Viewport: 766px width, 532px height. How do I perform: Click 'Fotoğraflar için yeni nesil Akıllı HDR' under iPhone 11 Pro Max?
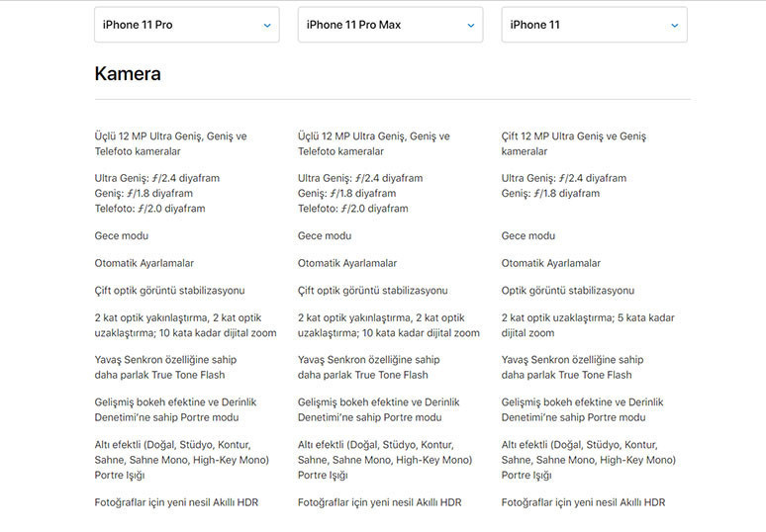click(x=380, y=502)
